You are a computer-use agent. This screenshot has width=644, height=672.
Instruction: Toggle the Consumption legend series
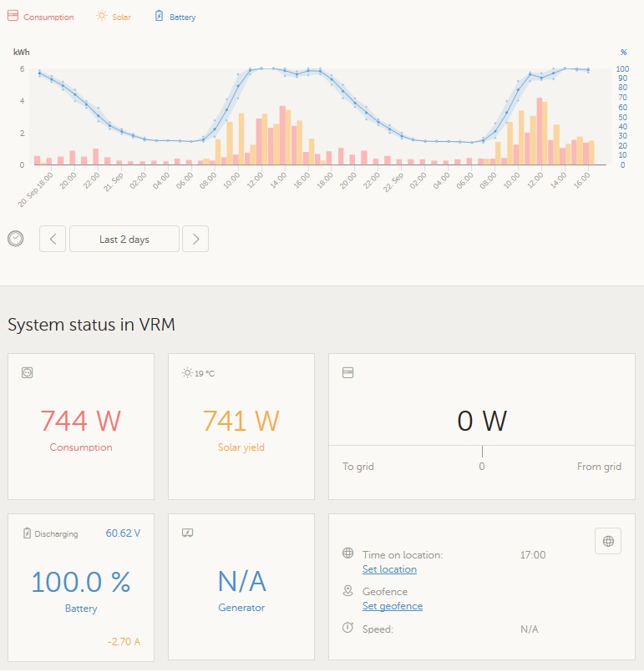[x=41, y=17]
